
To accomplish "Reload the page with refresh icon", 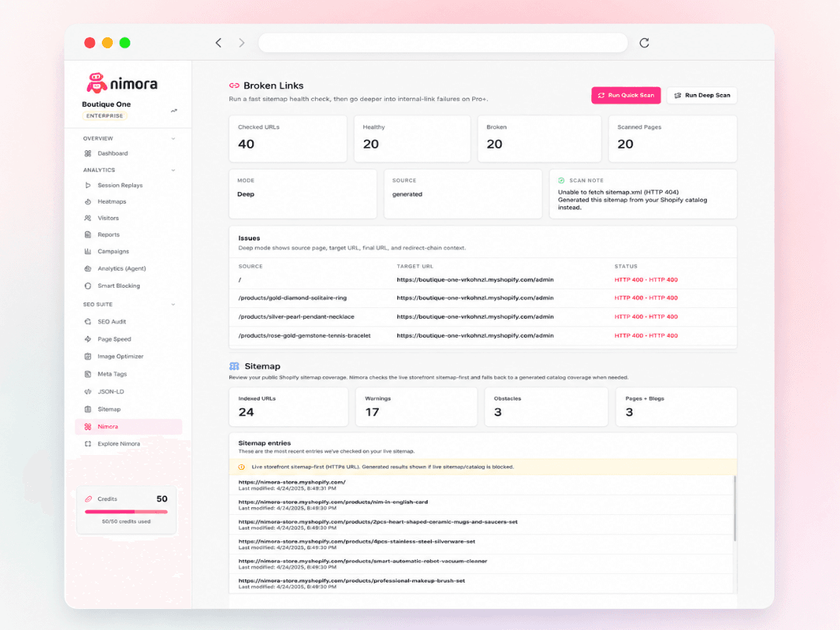I will (x=645, y=43).
